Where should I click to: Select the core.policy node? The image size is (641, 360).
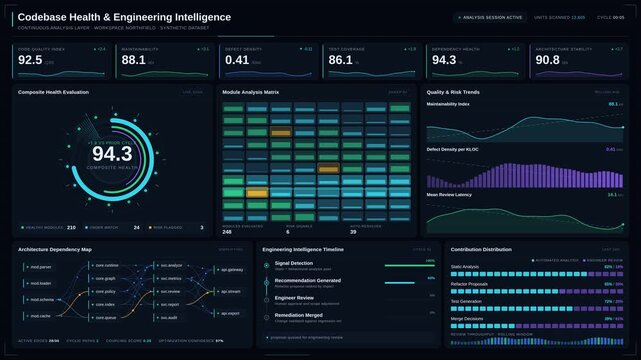pyautogui.click(x=104, y=291)
